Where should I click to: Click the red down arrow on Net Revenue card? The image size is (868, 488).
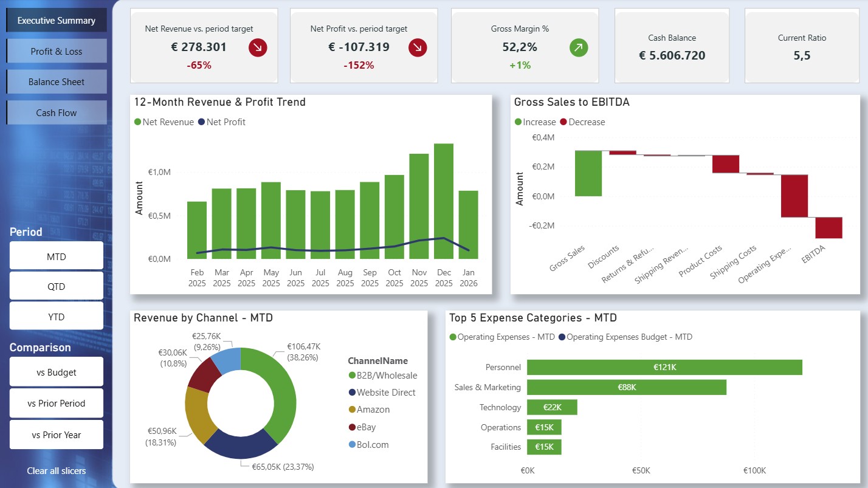(257, 47)
